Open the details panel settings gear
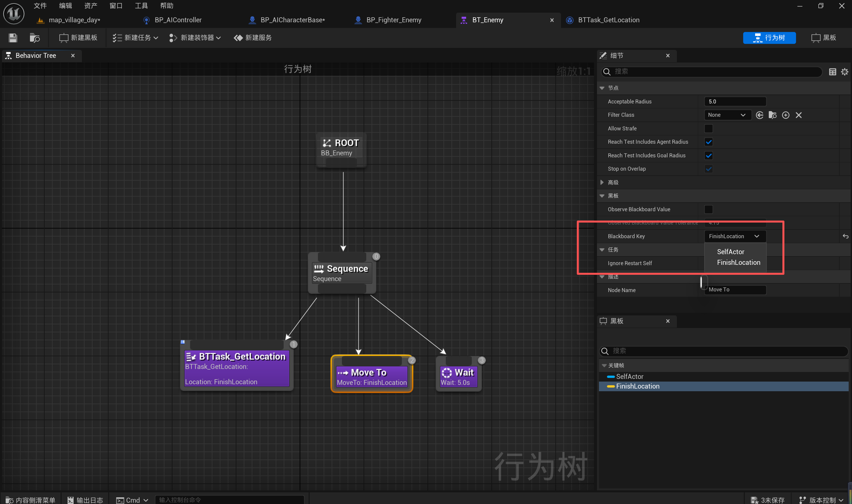The height and width of the screenshot is (504, 852). tap(844, 72)
